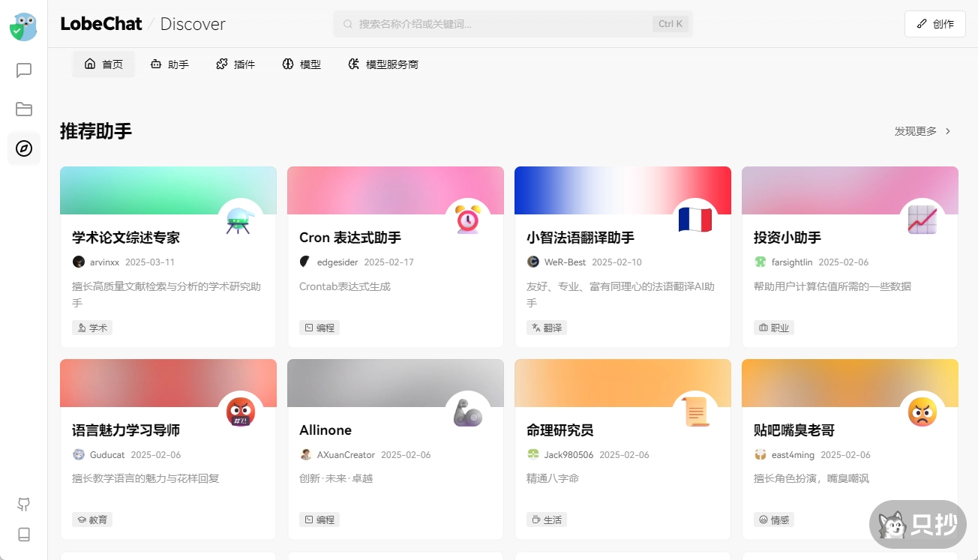The height and width of the screenshot is (560, 978).
Task: Click the pencil icon on the 创作 button
Action: click(x=922, y=23)
